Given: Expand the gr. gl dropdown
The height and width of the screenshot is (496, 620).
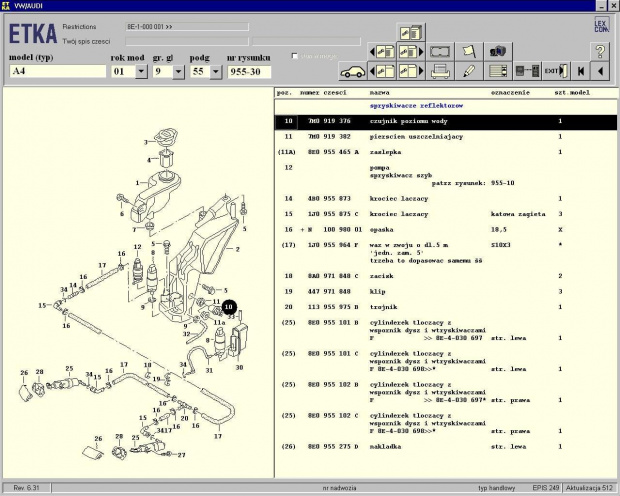Looking at the screenshot, I should (x=178, y=72).
